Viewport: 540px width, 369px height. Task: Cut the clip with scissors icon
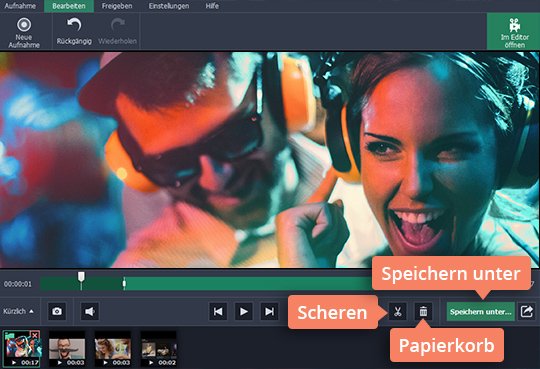pyautogui.click(x=398, y=311)
